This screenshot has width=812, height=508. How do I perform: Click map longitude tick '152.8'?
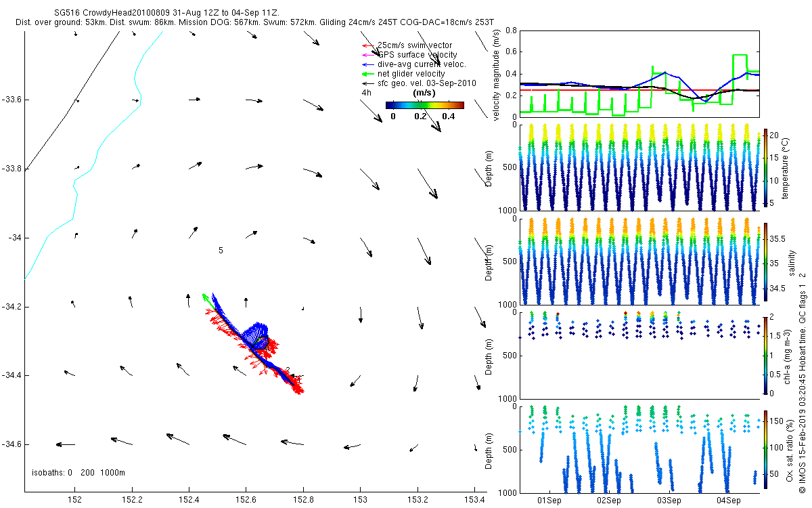point(303,501)
